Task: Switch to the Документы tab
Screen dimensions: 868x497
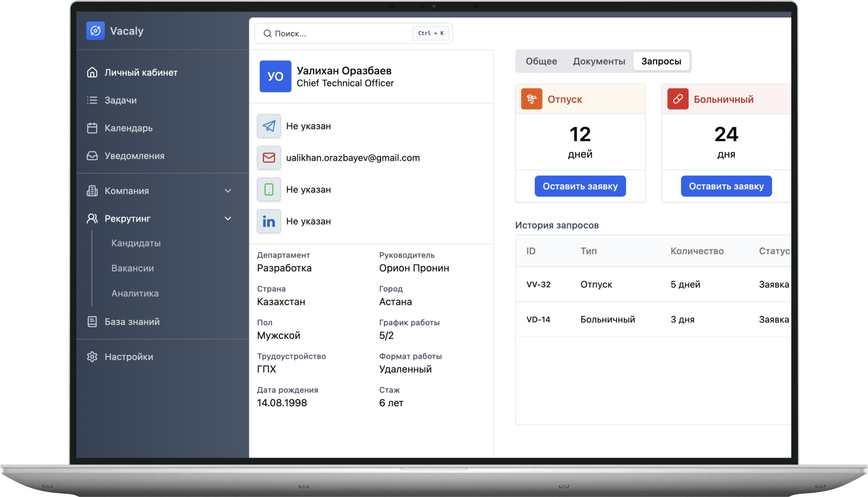Action: click(599, 61)
